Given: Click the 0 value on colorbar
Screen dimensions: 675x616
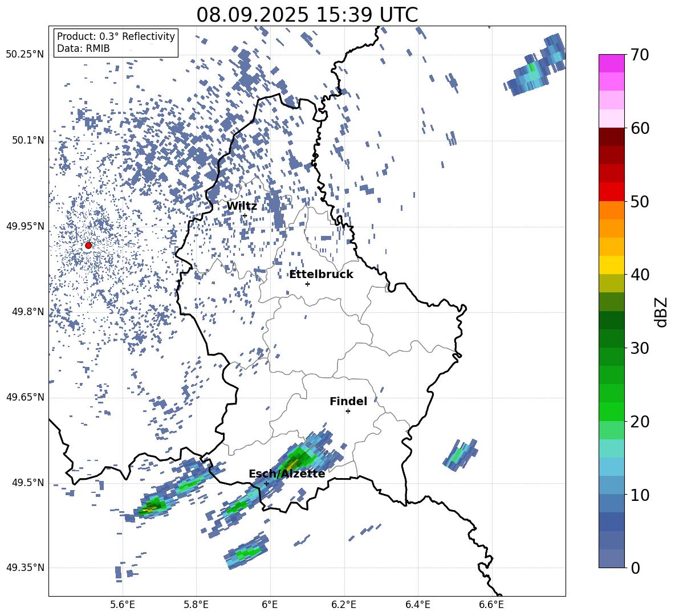Looking at the screenshot, I should [x=635, y=568].
